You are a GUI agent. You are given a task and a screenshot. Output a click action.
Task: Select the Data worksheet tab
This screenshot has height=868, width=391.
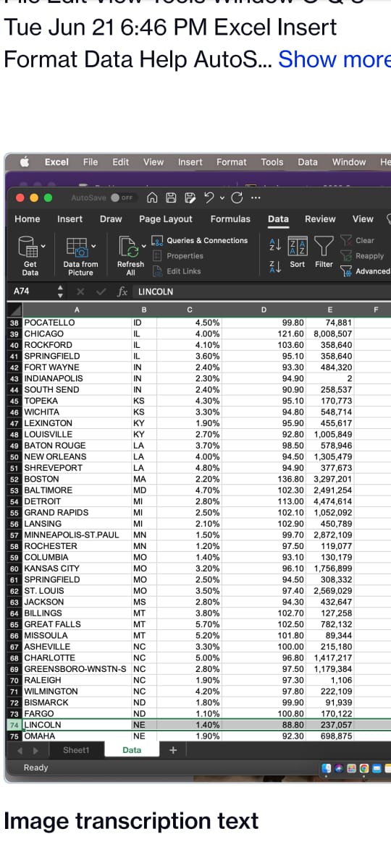click(x=132, y=750)
